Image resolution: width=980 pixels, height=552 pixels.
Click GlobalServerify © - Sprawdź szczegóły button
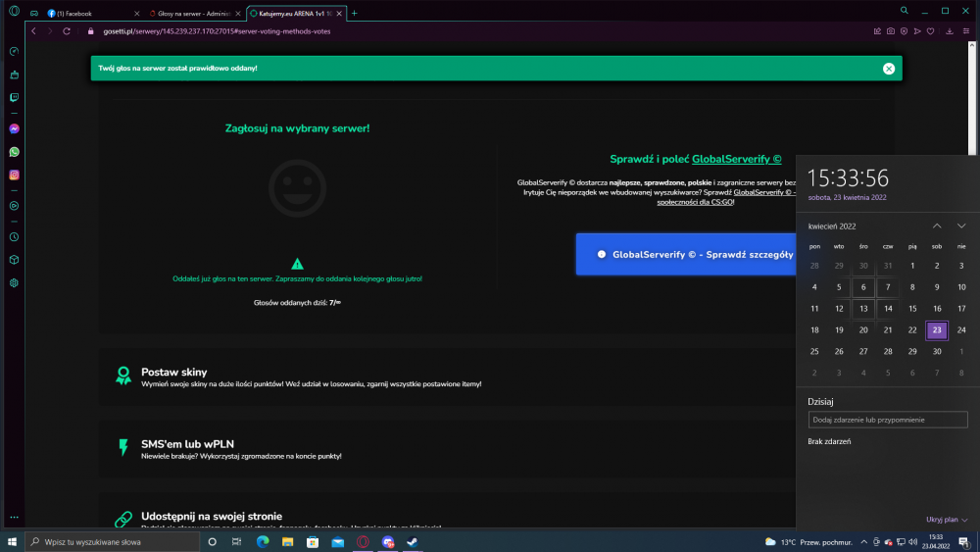point(686,255)
